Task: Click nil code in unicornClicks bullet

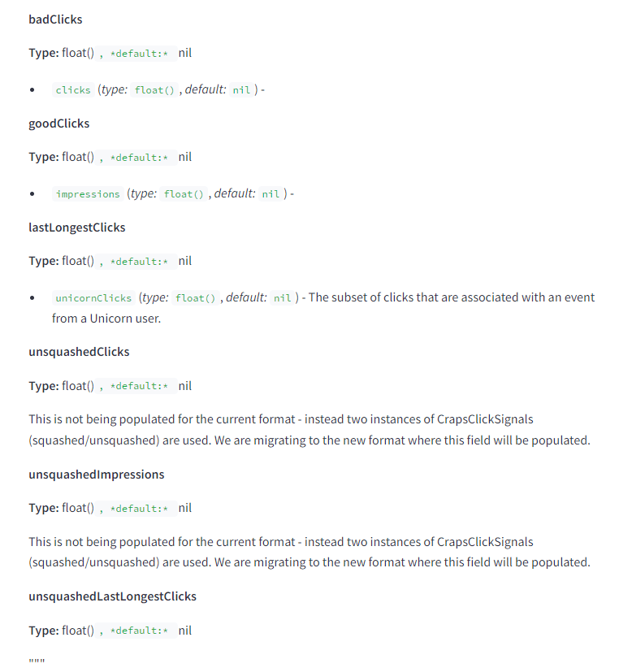Action: coord(283,298)
